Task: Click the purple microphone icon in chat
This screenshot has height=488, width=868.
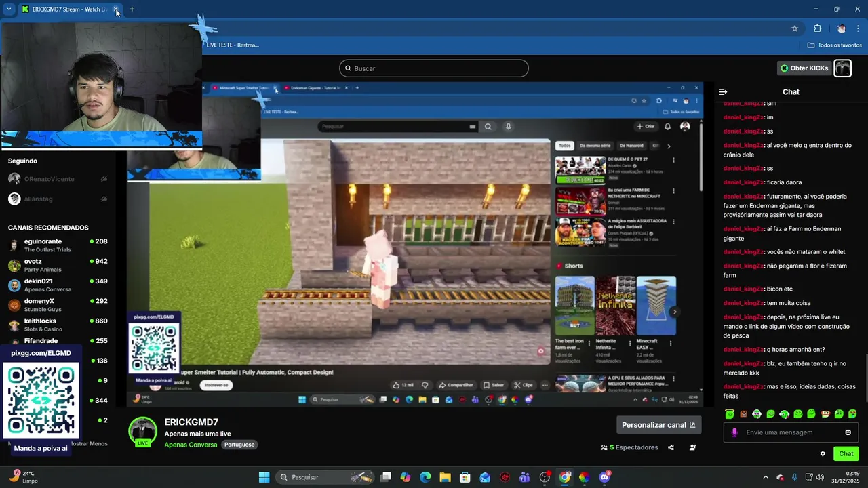Action: click(734, 432)
